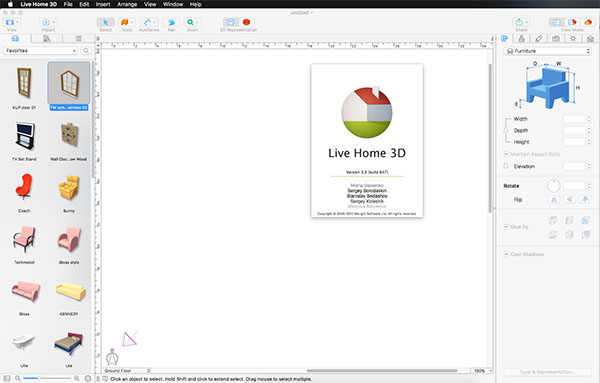The height and width of the screenshot is (383, 600).
Task: Activate the Pan hand tool
Action: pyautogui.click(x=171, y=23)
